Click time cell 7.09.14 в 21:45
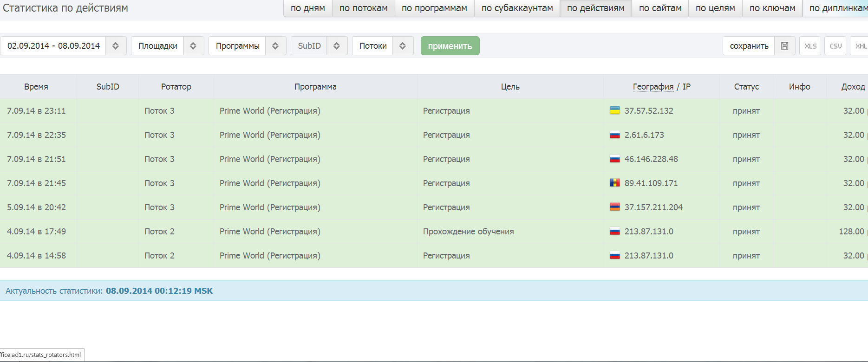 click(x=36, y=183)
